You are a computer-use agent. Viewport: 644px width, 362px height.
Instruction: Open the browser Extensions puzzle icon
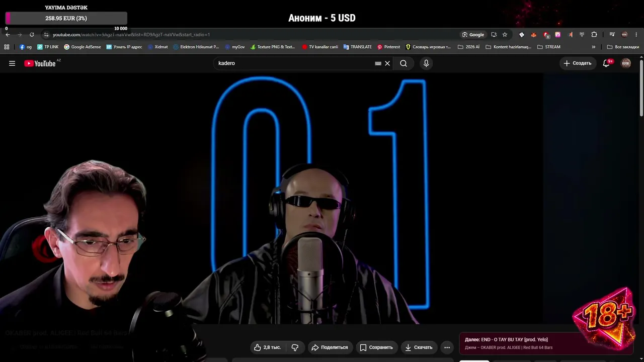coord(594,35)
